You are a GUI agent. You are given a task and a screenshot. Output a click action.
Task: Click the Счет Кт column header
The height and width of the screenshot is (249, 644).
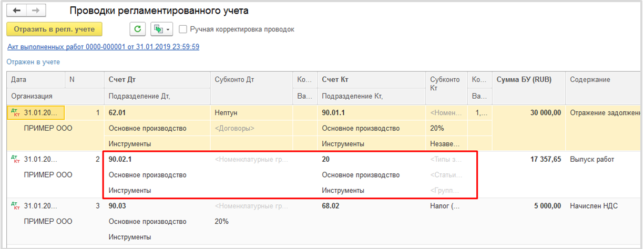[335, 80]
